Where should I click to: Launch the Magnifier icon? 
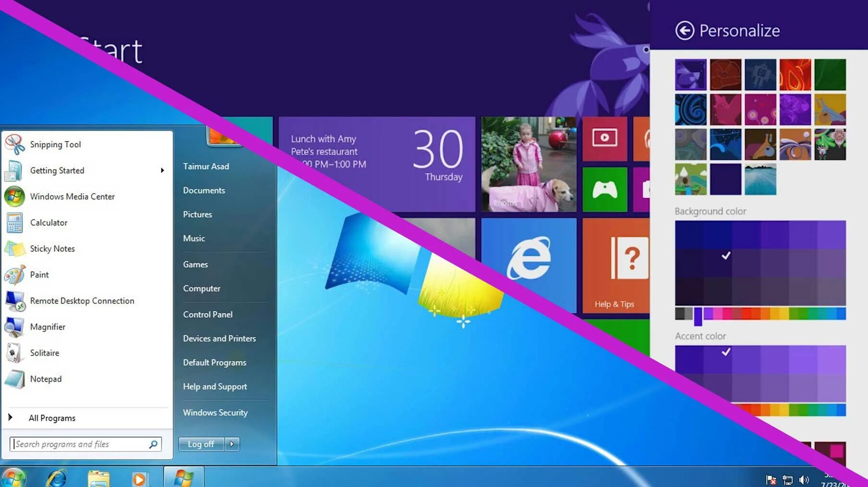click(14, 327)
